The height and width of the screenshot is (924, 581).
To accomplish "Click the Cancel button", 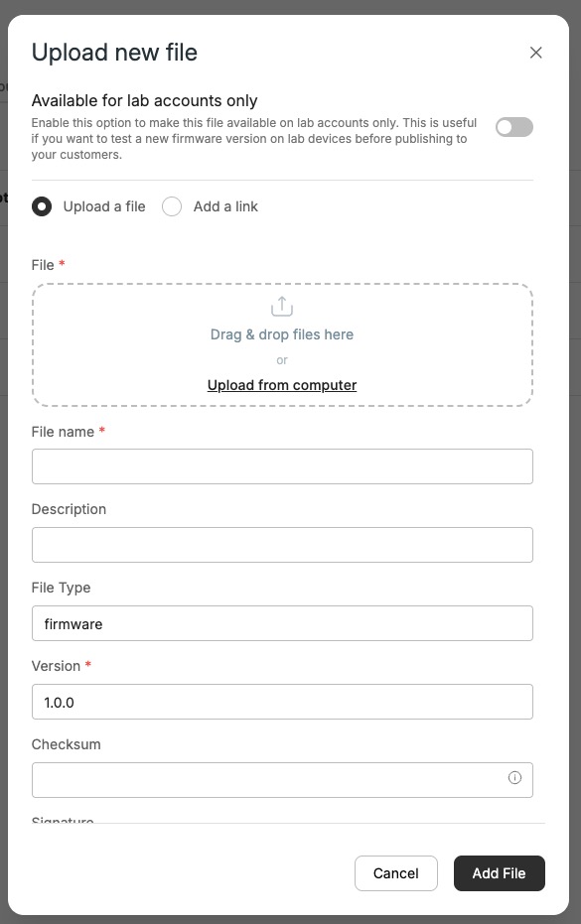I will coord(396,873).
